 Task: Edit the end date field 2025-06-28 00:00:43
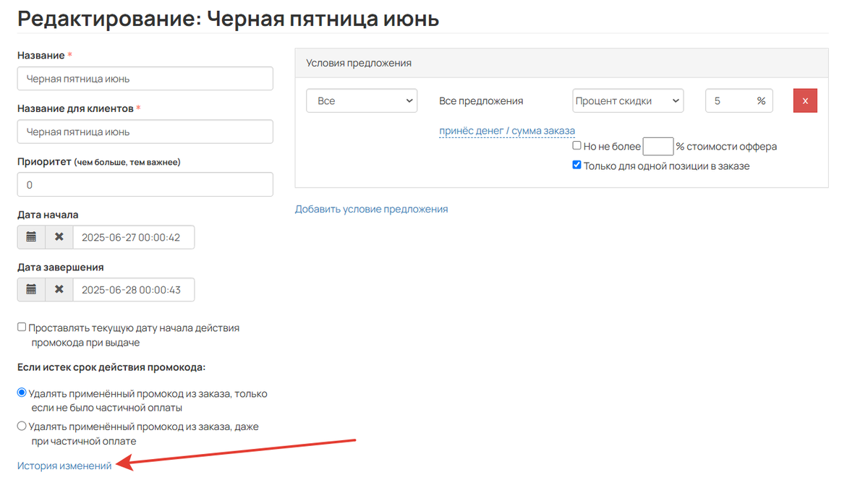pyautogui.click(x=134, y=289)
